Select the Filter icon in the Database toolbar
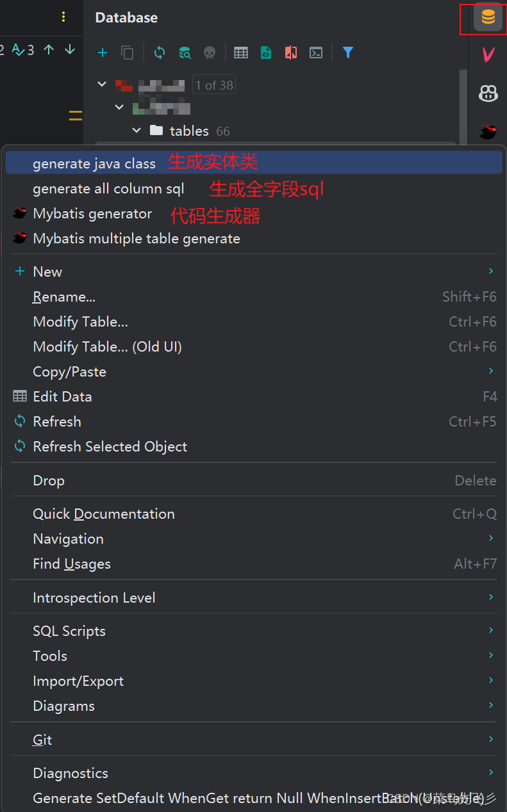The image size is (507, 812). [x=347, y=53]
